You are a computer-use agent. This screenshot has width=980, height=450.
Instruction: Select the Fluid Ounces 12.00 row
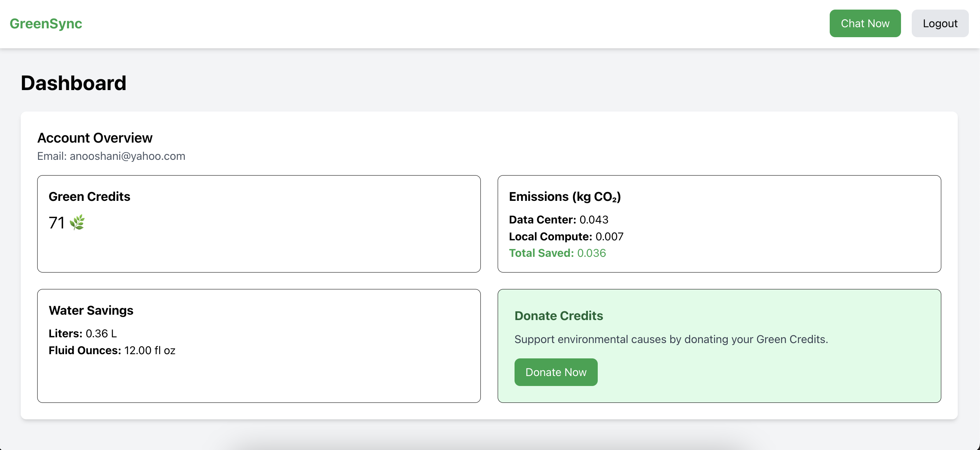tap(112, 350)
